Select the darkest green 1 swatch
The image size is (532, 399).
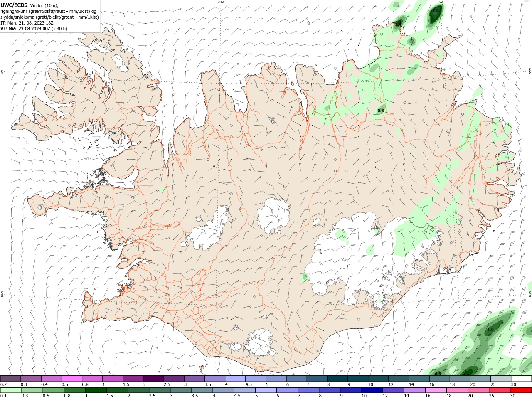(96, 390)
